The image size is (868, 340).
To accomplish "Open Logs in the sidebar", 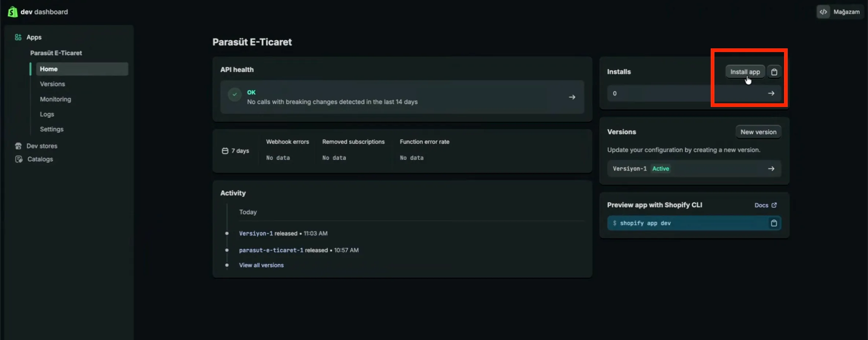I will coord(47,114).
